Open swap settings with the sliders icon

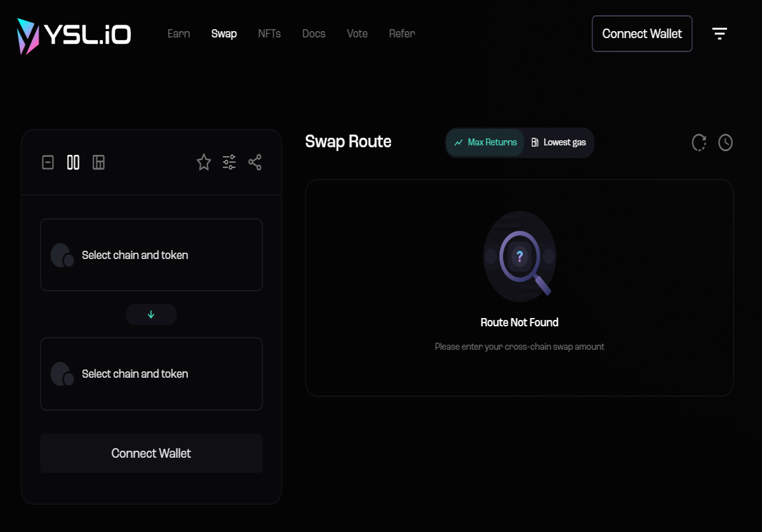tap(229, 162)
